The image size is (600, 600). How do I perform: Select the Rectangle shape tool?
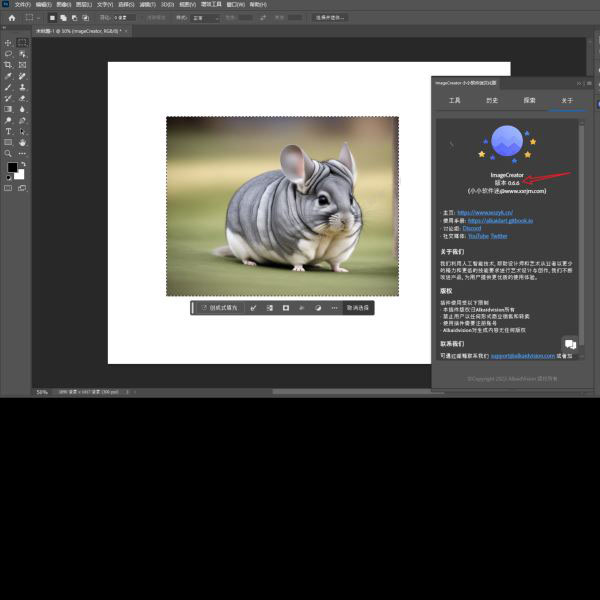[x=8, y=142]
